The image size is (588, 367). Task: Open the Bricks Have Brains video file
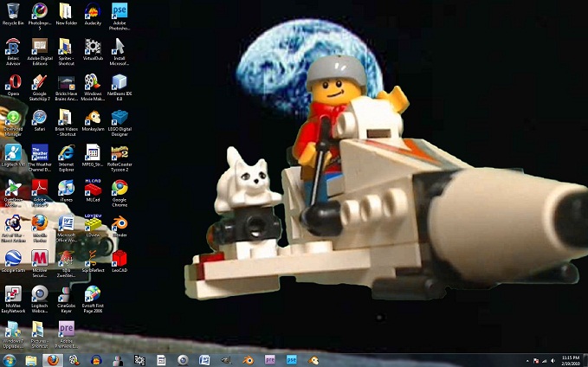(x=67, y=87)
